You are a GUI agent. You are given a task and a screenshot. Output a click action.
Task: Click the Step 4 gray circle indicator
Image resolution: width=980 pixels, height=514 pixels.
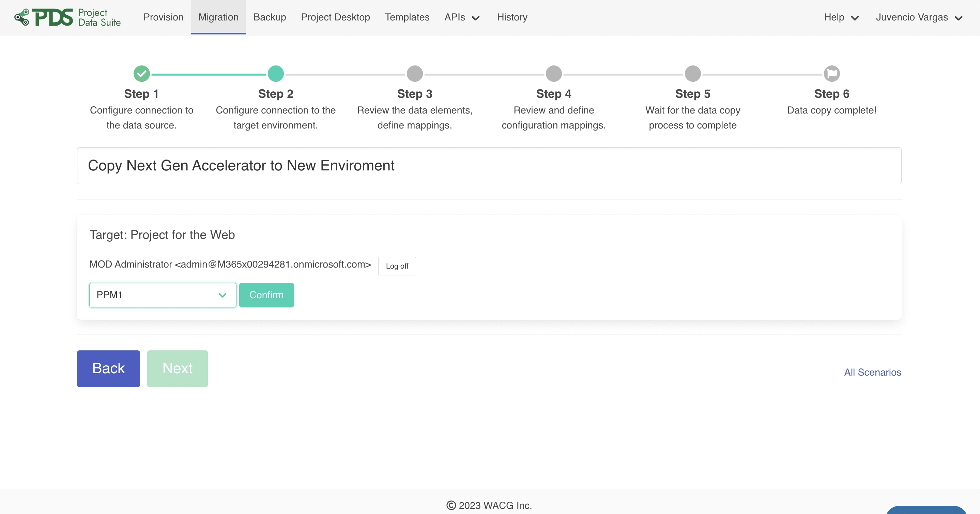pos(553,73)
